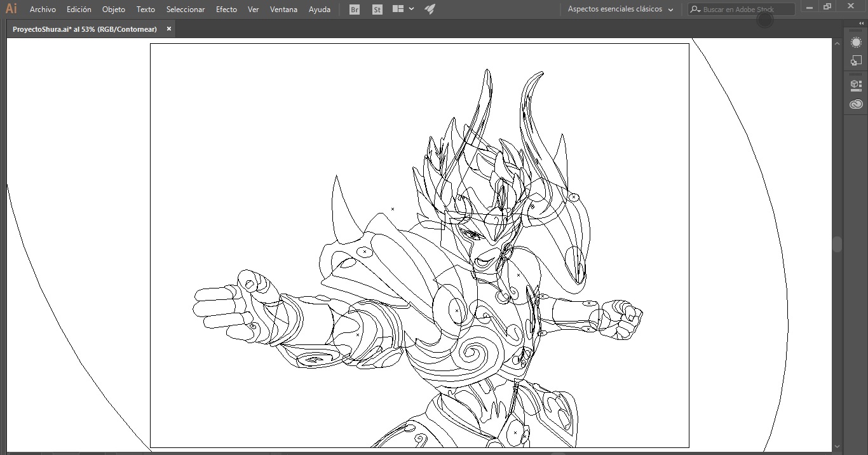The height and width of the screenshot is (455, 868).
Task: Expand the arrange documents dropdown arrow
Action: point(412,9)
